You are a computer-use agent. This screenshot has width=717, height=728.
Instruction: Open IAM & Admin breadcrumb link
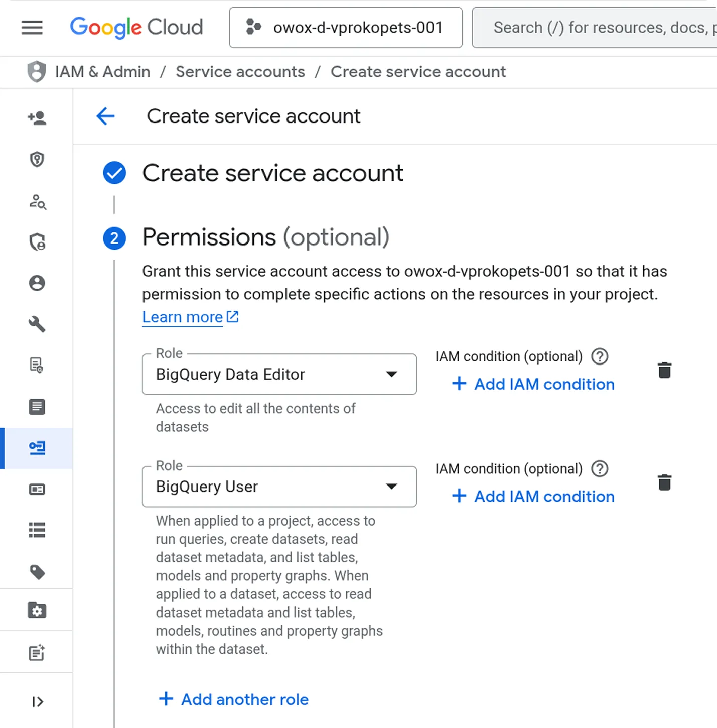point(103,71)
